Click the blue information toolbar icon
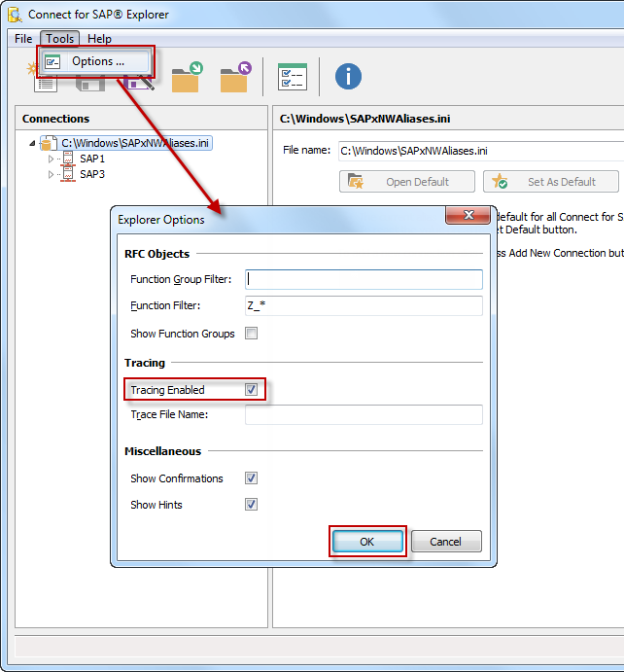The width and height of the screenshot is (624, 672). (x=348, y=77)
